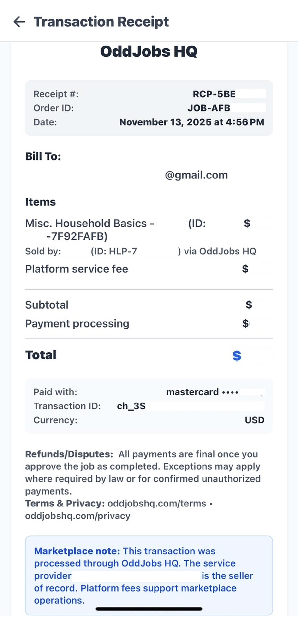Image resolution: width=298 pixels, height=644 pixels.
Task: Open the oddjobshq.com/privacy link
Action: pyautogui.click(x=78, y=516)
